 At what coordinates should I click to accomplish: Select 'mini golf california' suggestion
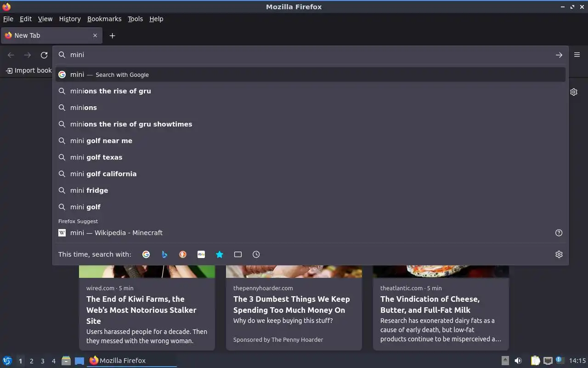click(x=311, y=174)
